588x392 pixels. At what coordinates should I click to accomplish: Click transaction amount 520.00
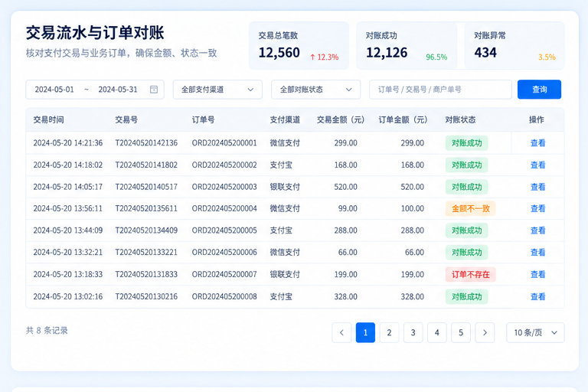(x=346, y=187)
